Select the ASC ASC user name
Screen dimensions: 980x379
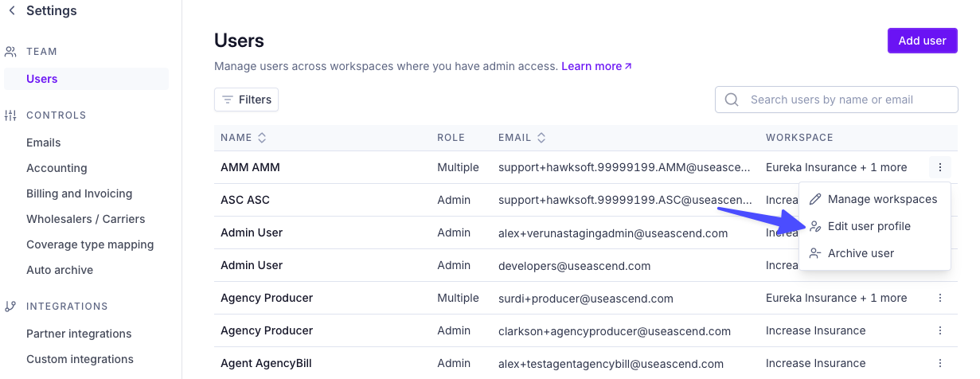[x=245, y=200]
